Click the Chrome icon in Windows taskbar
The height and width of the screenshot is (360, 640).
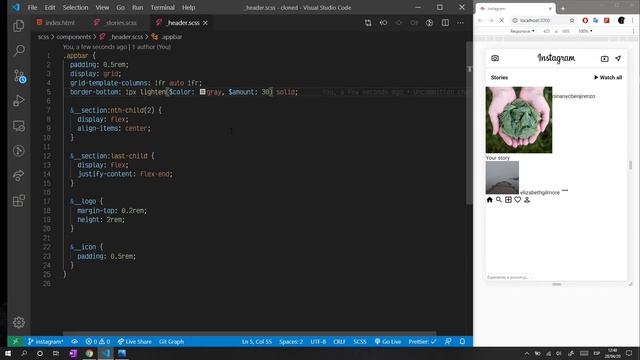[89, 353]
